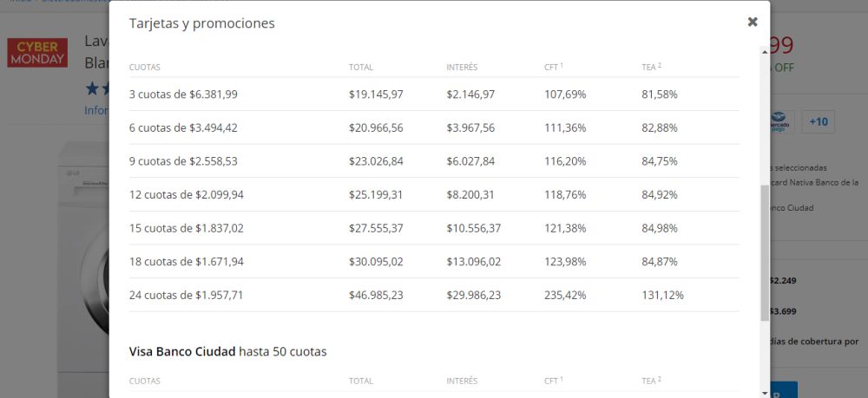
Task: Click the Visa Banco Ciudad hasta 50 cuotas heading
Action: [227, 351]
